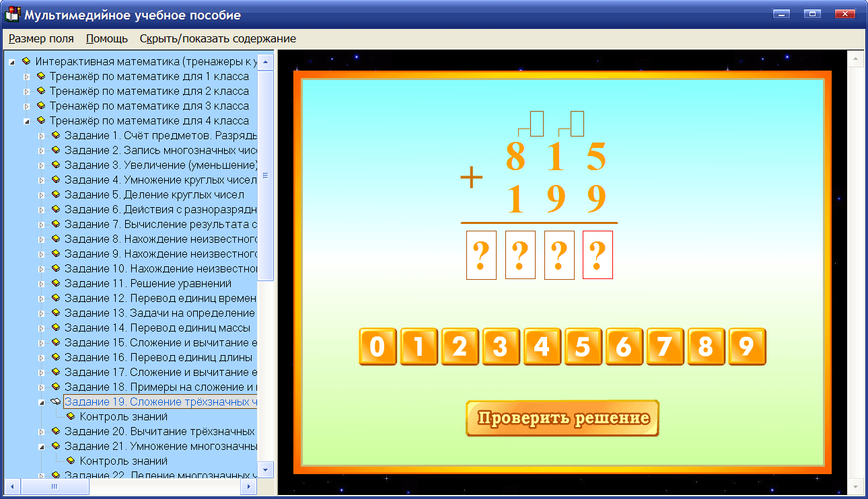Click tree panel scroll down arrow
The image size is (868, 499).
pyautogui.click(x=266, y=469)
